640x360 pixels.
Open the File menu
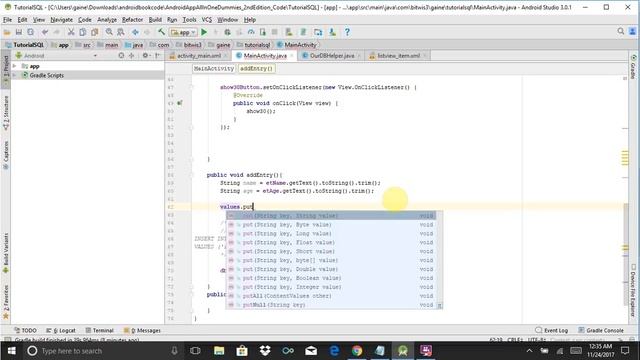pos(7,20)
